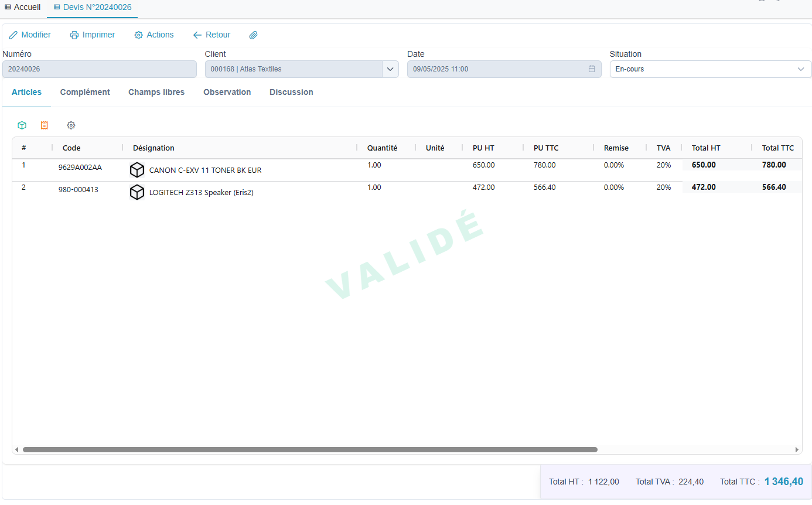Click the Numéro input field
The height and width of the screenshot is (505, 812).
(100, 69)
